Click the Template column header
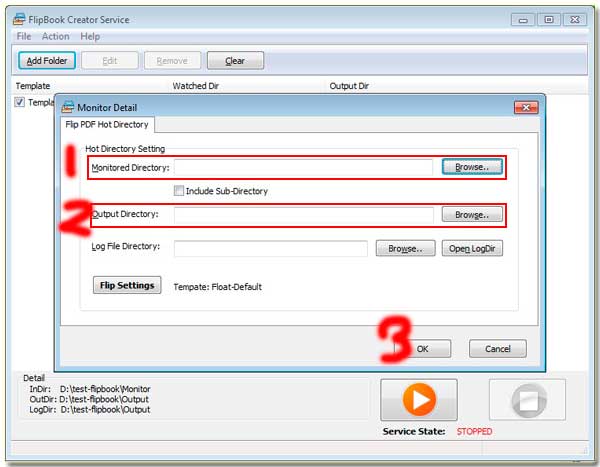 (x=33, y=86)
